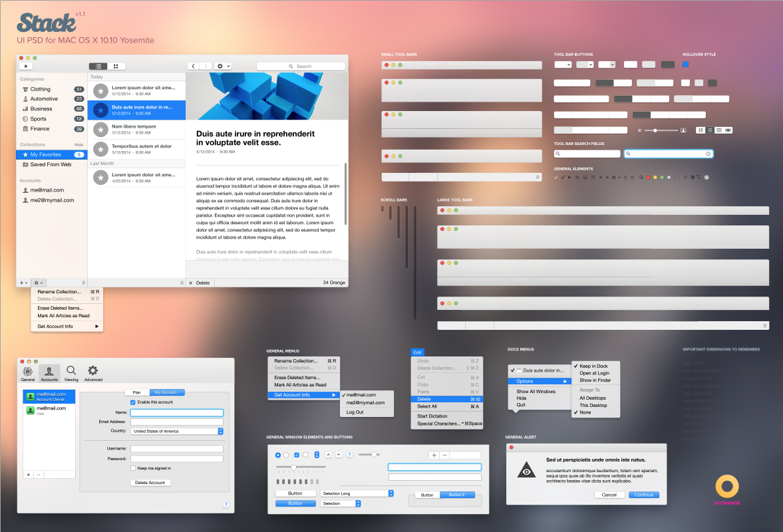Image resolution: width=783 pixels, height=532 pixels.
Task: Click the back arrow in the toolbar
Action: click(x=193, y=66)
